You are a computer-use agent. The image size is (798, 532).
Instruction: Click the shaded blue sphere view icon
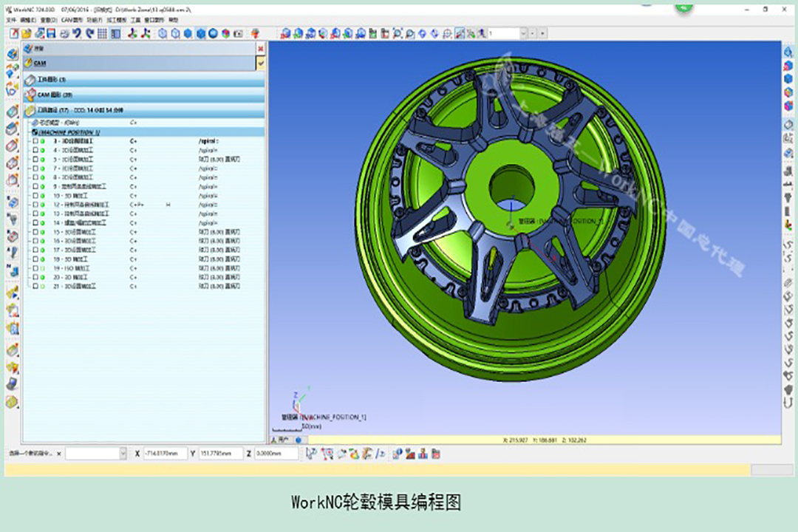pos(214,33)
